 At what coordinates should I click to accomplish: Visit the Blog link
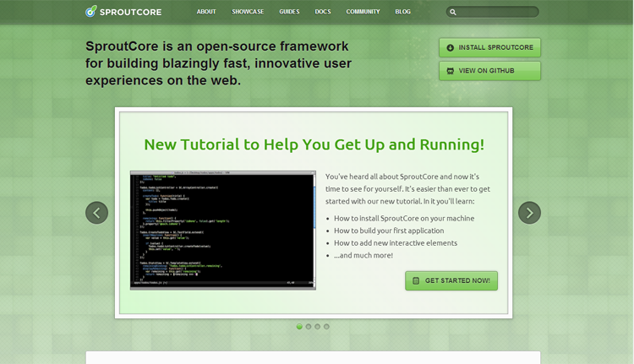402,12
